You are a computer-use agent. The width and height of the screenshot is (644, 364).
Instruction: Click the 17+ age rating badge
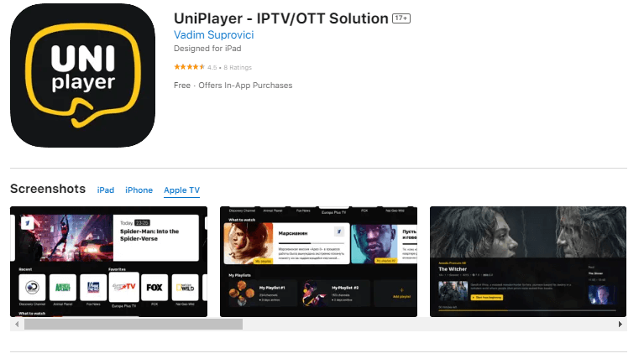tap(401, 18)
